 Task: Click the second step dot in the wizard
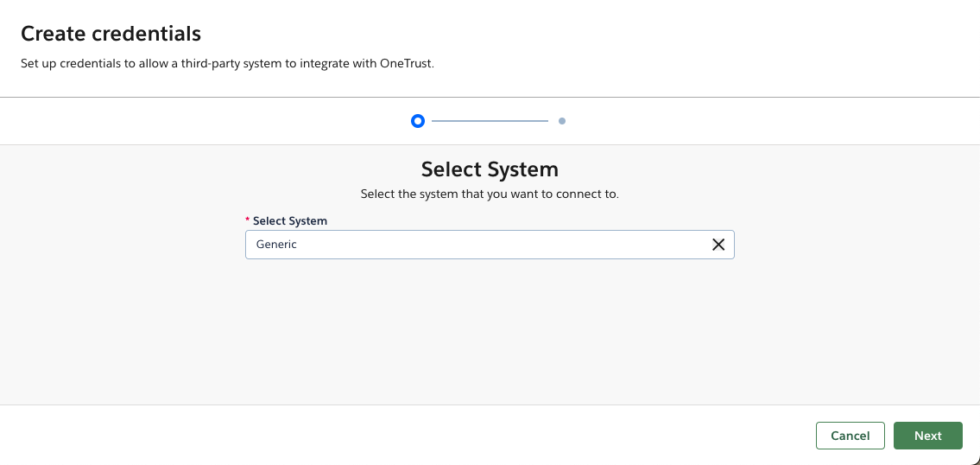[562, 121]
